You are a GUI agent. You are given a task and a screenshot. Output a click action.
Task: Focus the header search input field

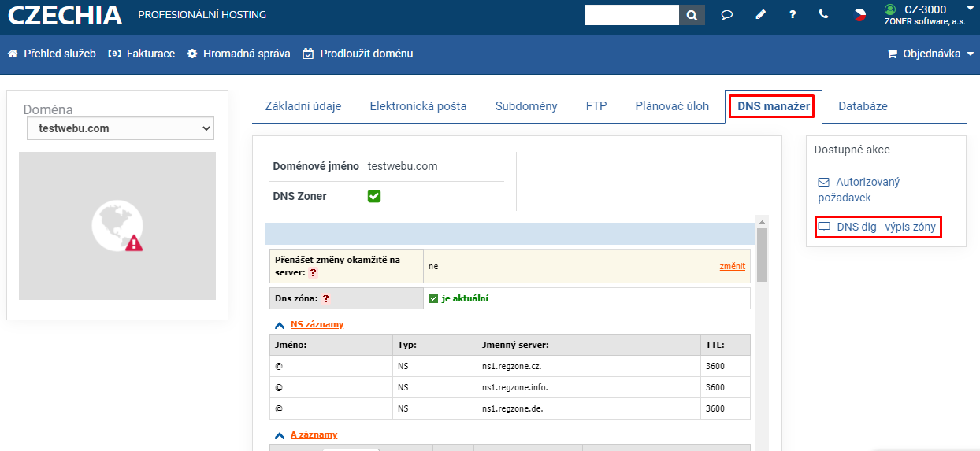(x=632, y=15)
